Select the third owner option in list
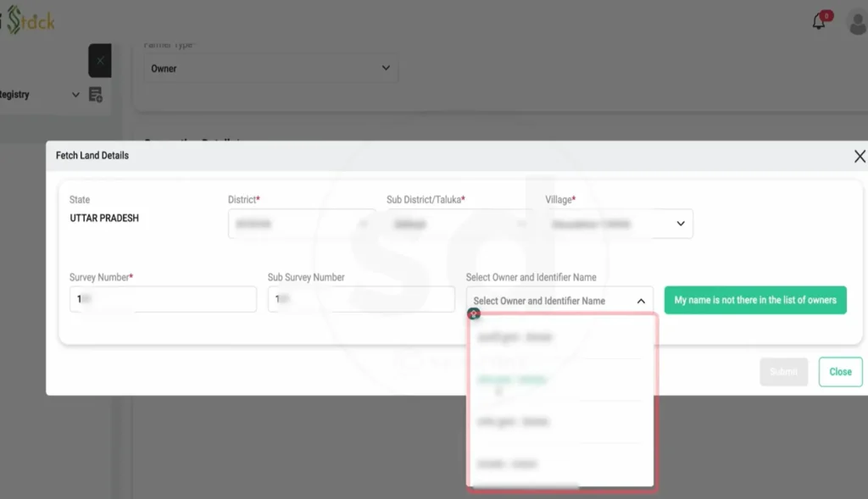This screenshot has height=499, width=868. coord(559,422)
